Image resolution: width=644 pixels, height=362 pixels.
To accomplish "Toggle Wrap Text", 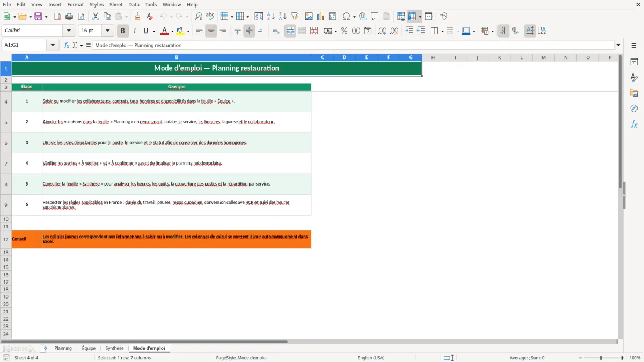I will (x=276, y=31).
